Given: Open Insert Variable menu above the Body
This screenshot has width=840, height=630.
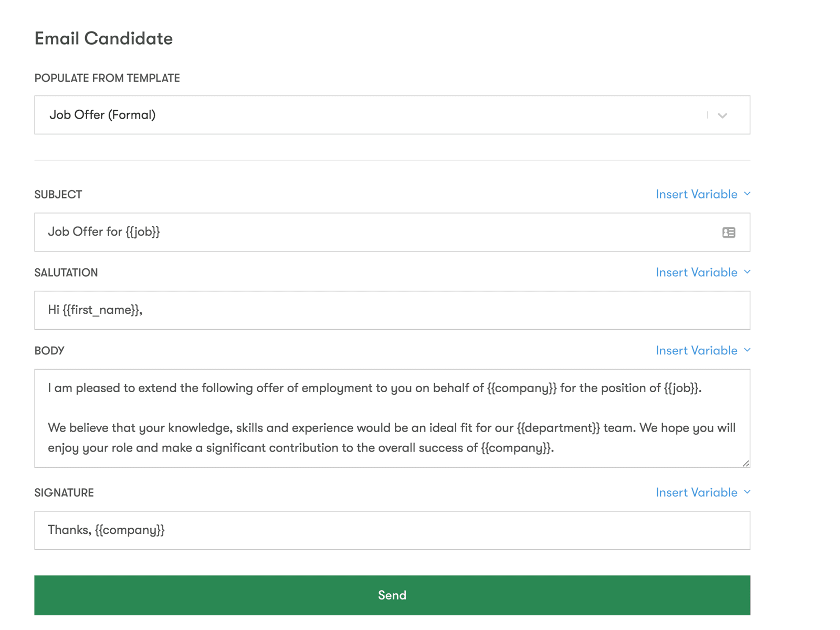Looking at the screenshot, I should (697, 350).
